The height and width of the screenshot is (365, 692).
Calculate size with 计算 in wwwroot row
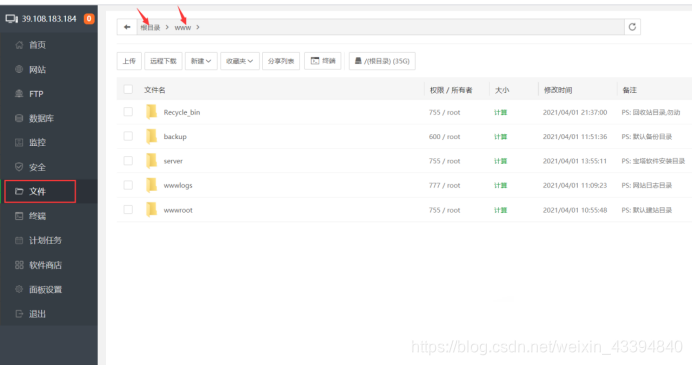(500, 210)
